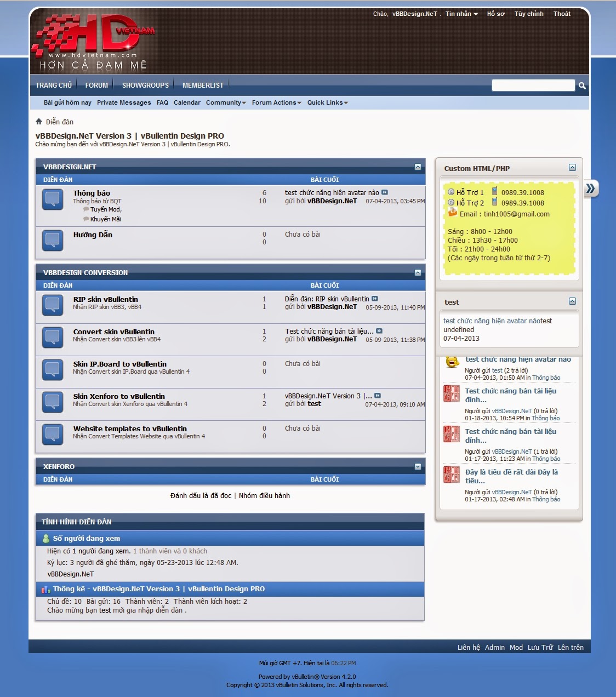Screen dimensions: 616x697
Task: Click the subforum icon beside Tuyển Mod
Action: pyautogui.click(x=86, y=209)
